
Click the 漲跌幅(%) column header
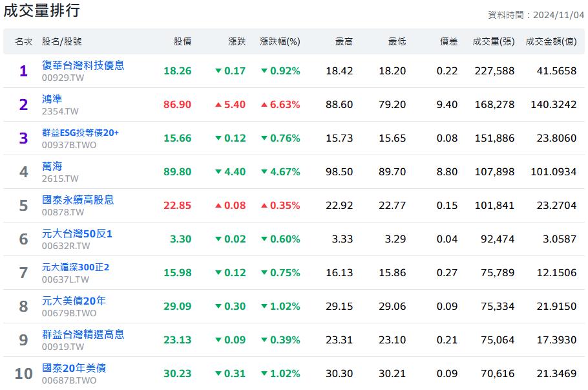280,41
